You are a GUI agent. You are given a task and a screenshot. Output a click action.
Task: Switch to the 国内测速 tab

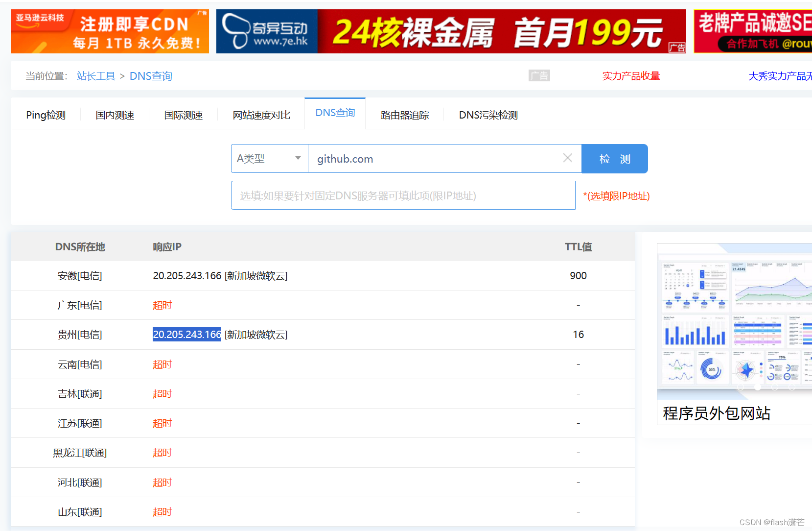point(115,115)
